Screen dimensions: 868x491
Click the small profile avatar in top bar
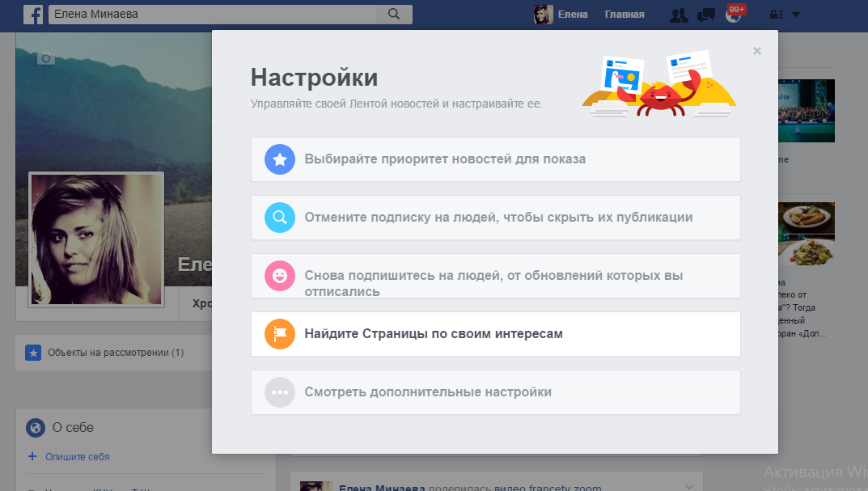[543, 15]
